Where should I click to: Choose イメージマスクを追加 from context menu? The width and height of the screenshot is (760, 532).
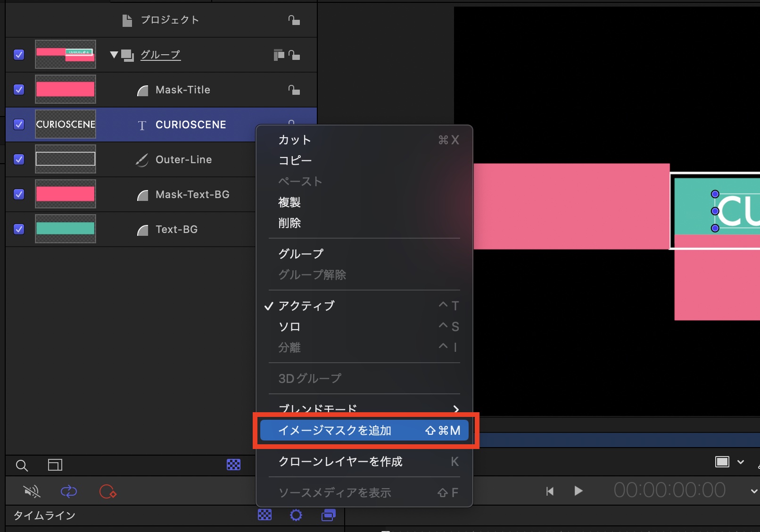pos(364,430)
